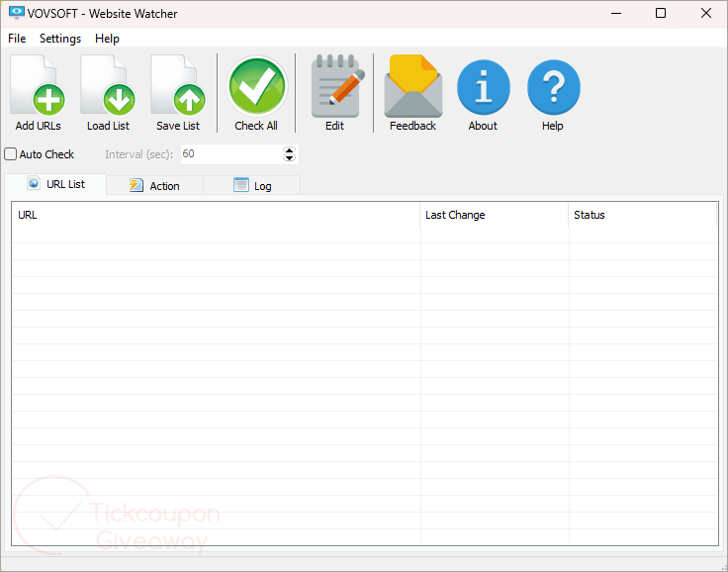
Task: Switch to the URL List tab
Action: [x=55, y=184]
